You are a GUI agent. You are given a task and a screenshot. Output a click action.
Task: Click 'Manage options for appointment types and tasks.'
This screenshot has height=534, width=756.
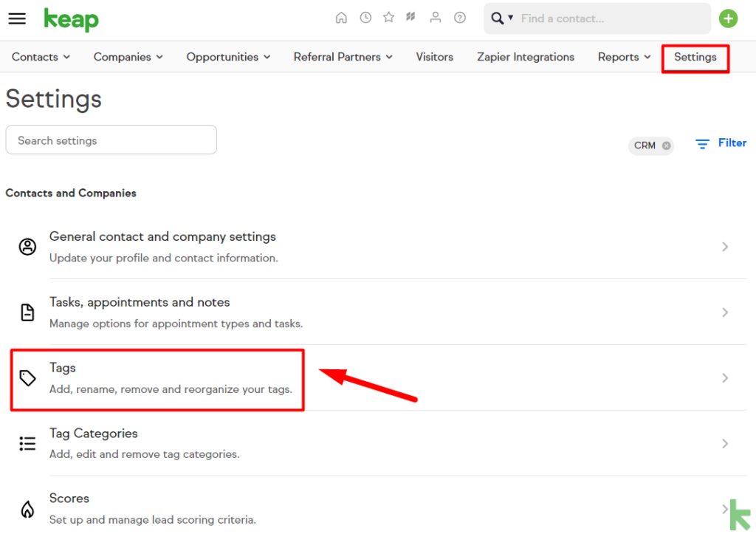(x=176, y=324)
